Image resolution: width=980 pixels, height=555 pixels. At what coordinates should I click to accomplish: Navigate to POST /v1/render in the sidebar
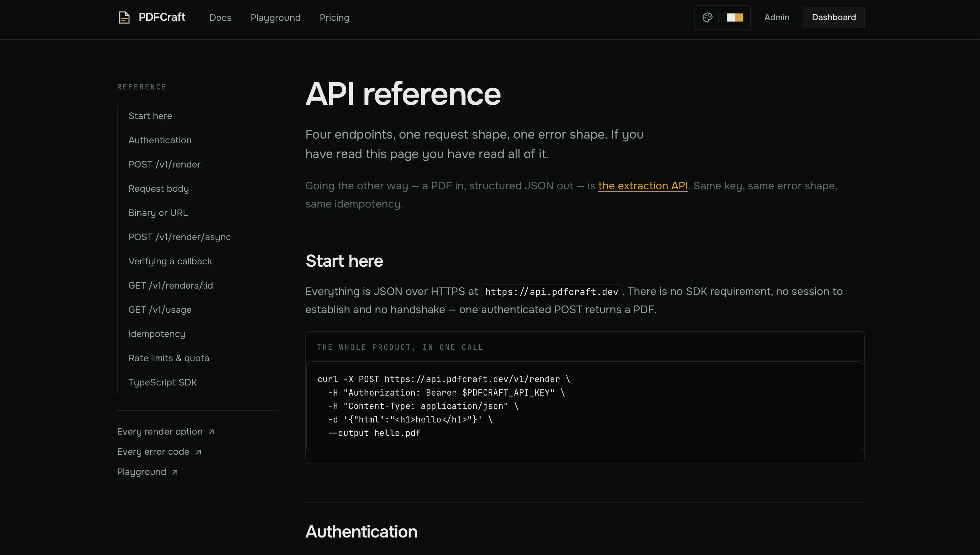click(164, 164)
